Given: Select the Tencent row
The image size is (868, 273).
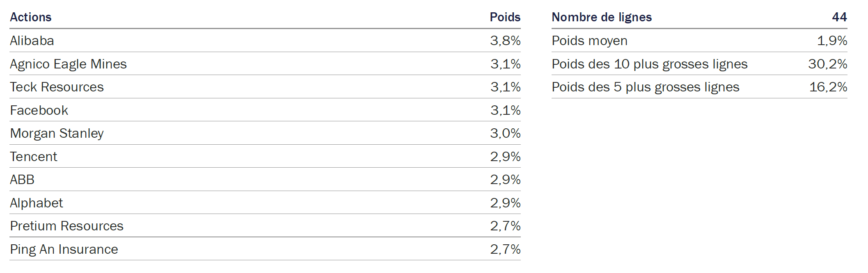Looking at the screenshot, I should tap(265, 157).
